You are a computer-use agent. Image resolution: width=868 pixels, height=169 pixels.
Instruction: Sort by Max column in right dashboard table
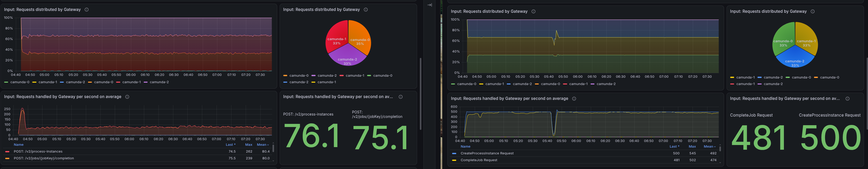[x=692, y=146]
